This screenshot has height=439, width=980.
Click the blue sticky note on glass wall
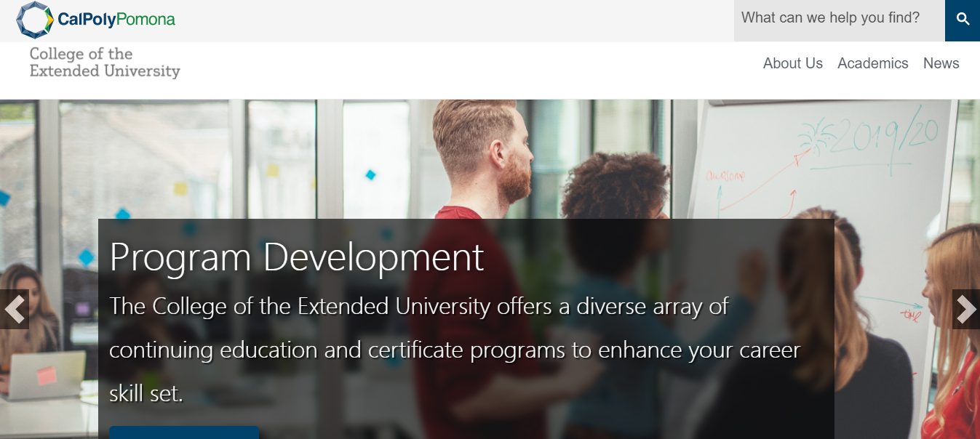click(x=370, y=174)
